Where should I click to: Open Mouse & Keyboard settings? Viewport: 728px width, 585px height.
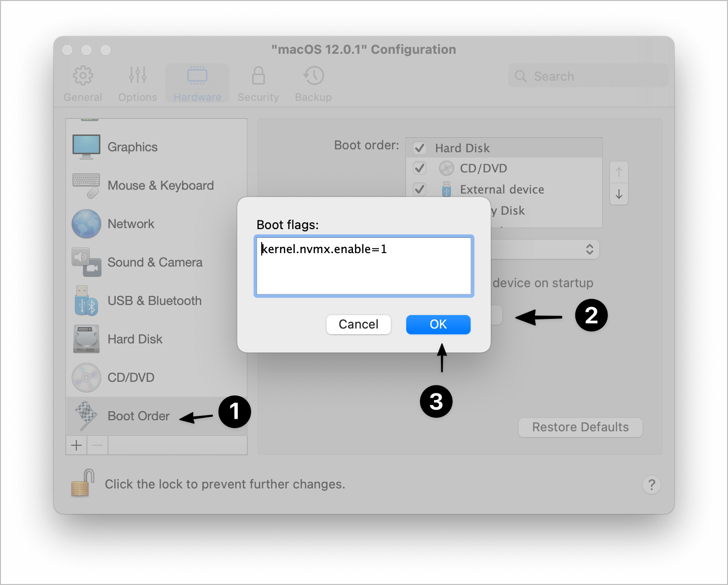click(160, 186)
